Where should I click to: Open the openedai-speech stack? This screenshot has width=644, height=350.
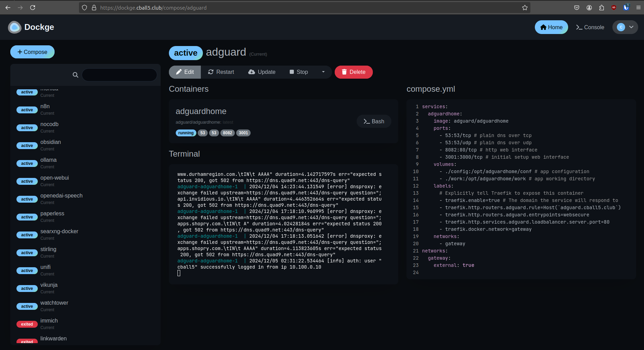[85, 199]
